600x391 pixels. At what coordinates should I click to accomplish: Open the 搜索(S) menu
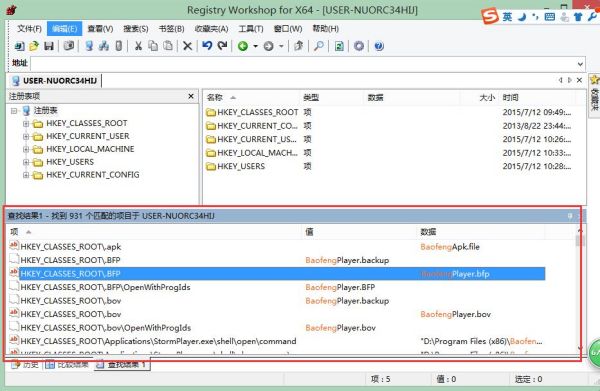(x=135, y=29)
